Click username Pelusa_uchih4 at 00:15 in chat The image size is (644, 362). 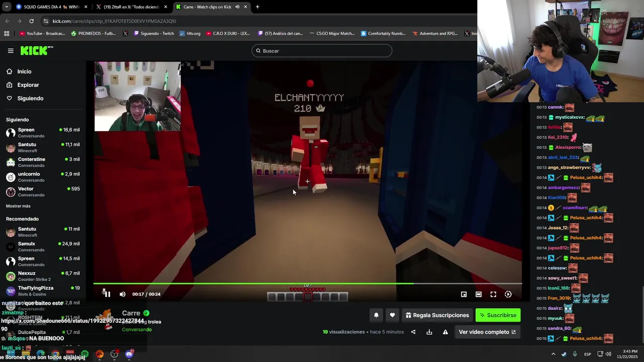tap(586, 338)
